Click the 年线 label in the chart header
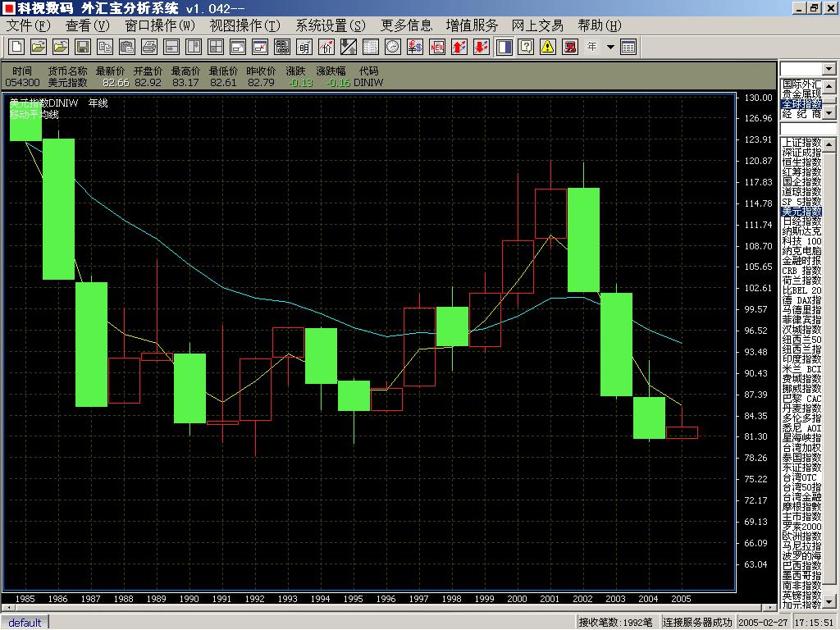 98,103
